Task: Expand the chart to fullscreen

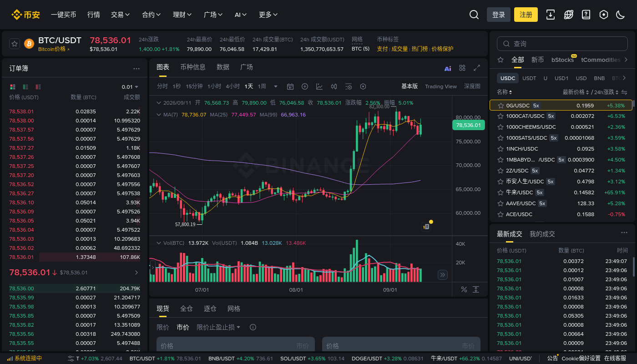Action: pyautogui.click(x=477, y=68)
